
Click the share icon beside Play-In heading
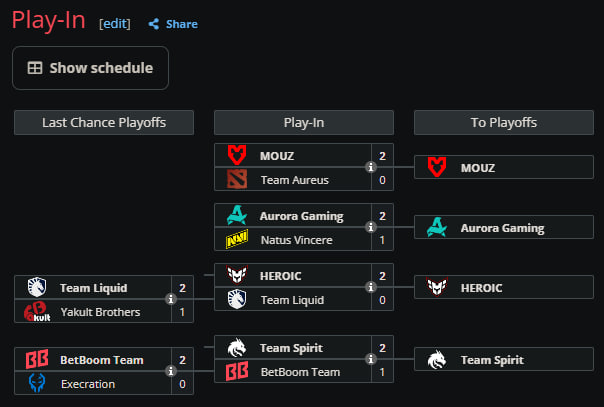click(154, 24)
